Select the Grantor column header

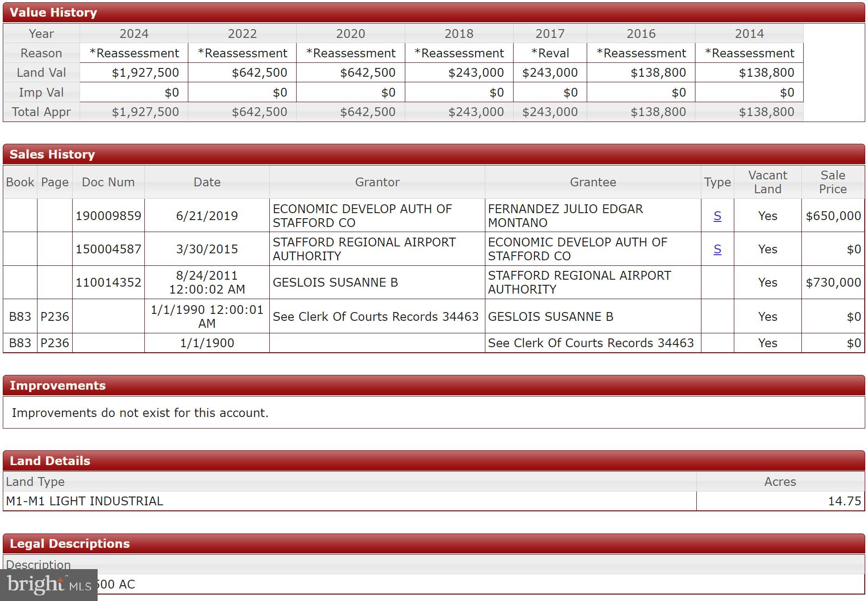tap(377, 182)
